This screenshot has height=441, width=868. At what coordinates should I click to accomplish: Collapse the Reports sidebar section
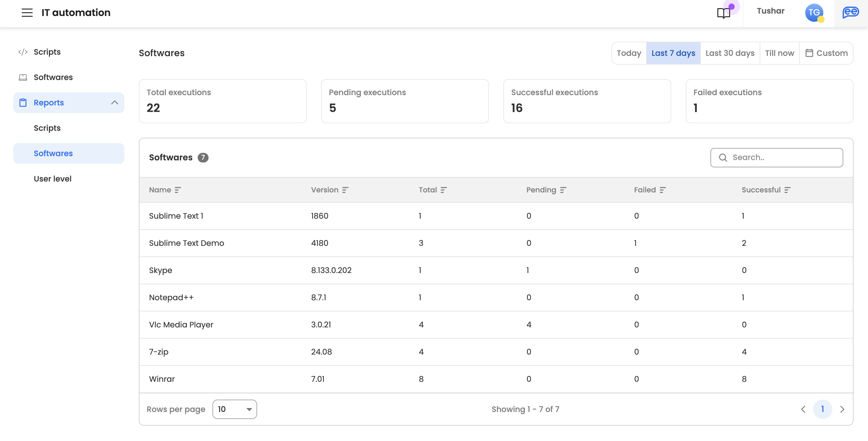pos(115,102)
